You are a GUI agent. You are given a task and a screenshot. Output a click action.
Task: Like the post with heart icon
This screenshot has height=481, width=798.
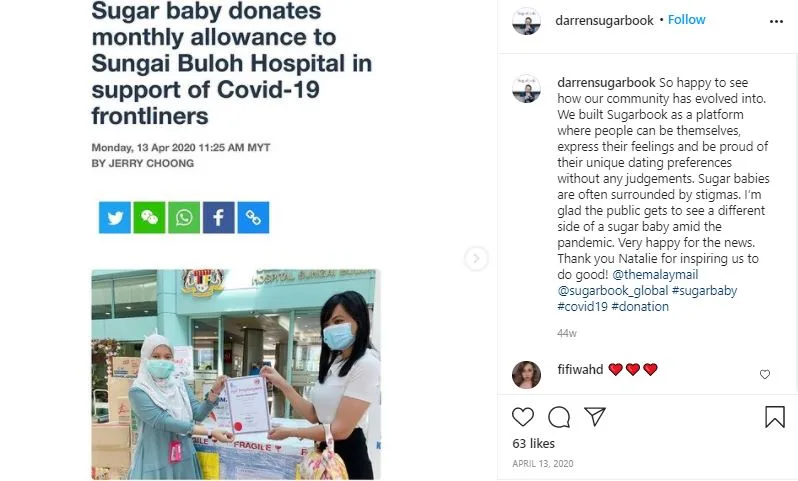click(x=523, y=417)
